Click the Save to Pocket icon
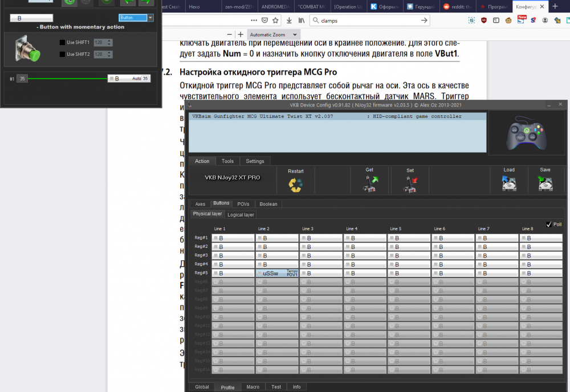The height and width of the screenshot is (392, 570). click(264, 21)
